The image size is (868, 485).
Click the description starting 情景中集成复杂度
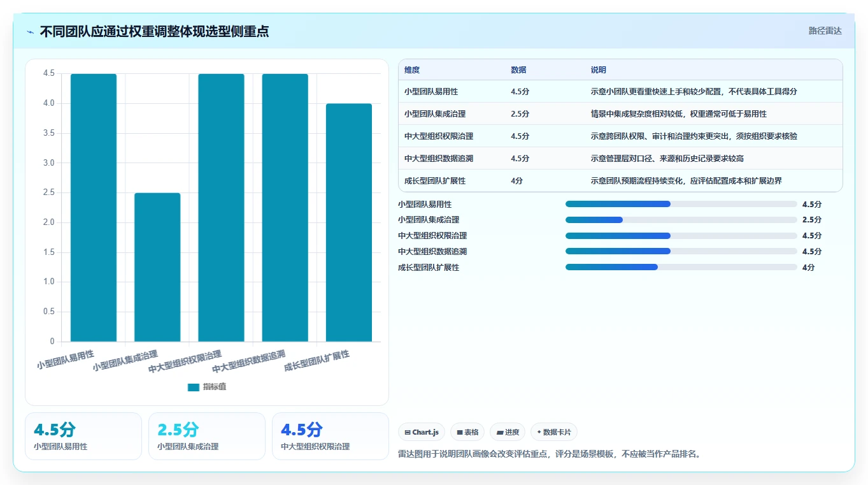679,113
